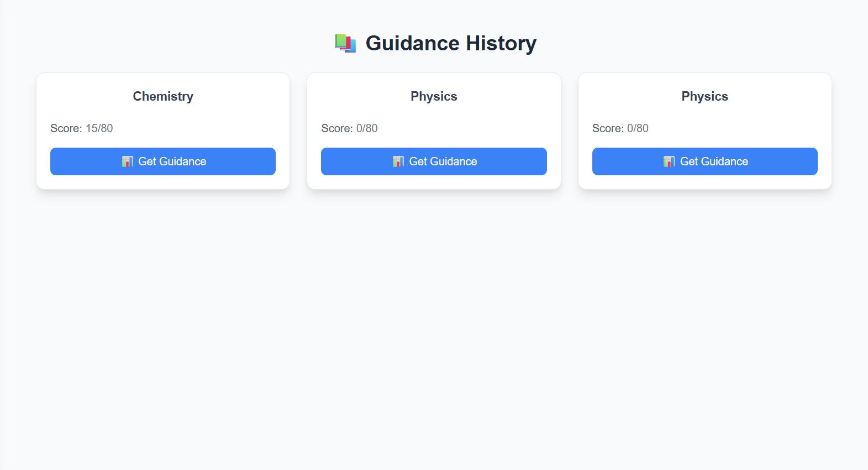Click the word "History" in the page heading
868x470 pixels.
501,43
